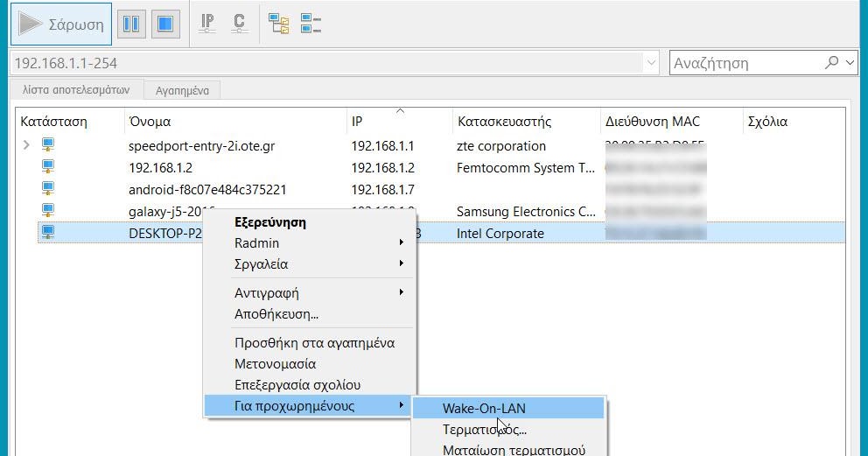The height and width of the screenshot is (456, 868).
Task: Switch to the Λίστα αποτελεσμάτων tab
Action: click(x=76, y=89)
